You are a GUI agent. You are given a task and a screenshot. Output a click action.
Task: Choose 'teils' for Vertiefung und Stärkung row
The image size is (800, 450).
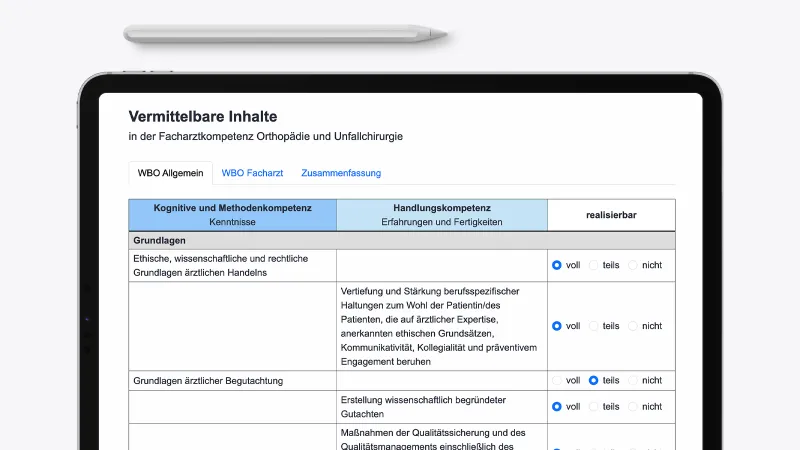[594, 326]
